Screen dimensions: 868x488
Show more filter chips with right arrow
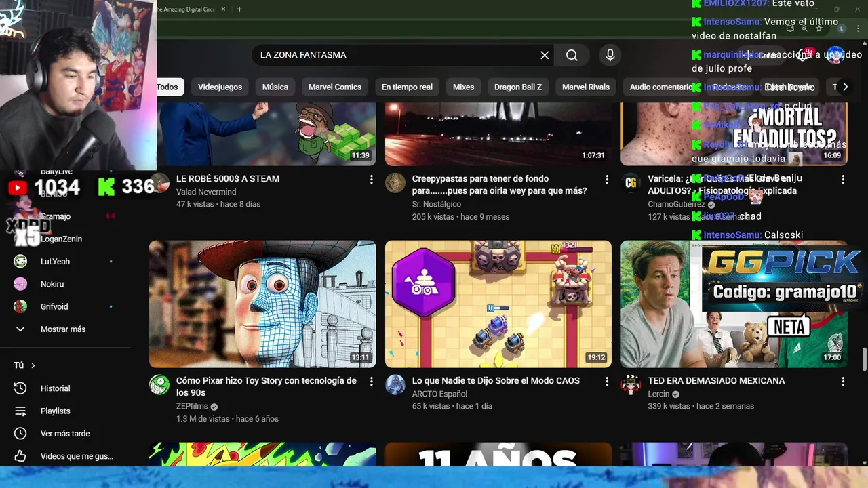[x=845, y=87]
